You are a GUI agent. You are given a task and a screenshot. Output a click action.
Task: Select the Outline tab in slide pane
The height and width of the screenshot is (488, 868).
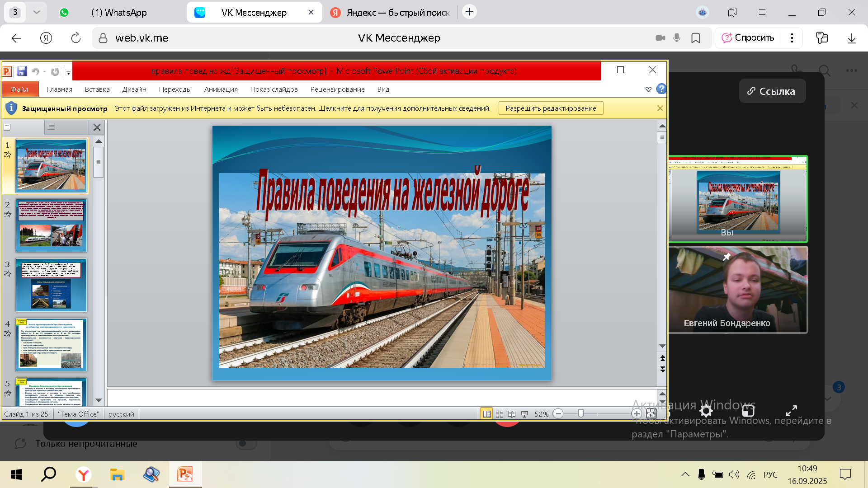(x=51, y=127)
